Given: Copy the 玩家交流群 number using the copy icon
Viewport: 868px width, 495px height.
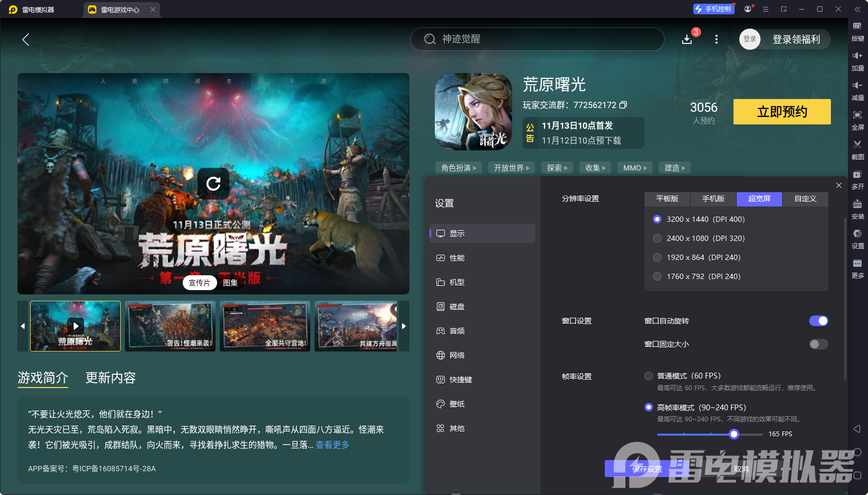Looking at the screenshot, I should click(623, 105).
